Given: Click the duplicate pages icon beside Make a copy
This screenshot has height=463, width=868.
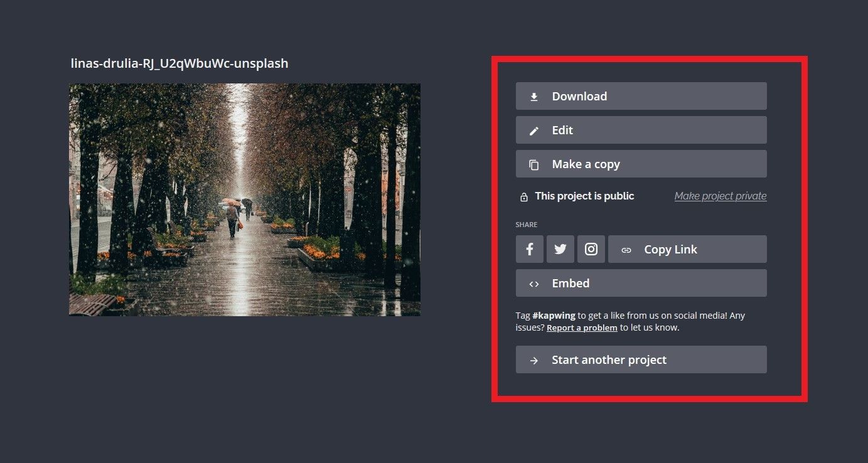Looking at the screenshot, I should [x=534, y=164].
